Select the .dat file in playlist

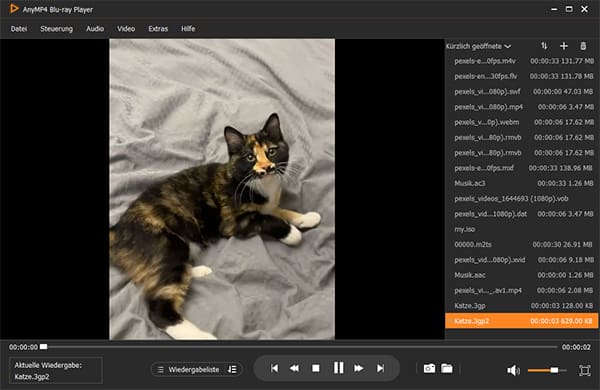(x=522, y=214)
